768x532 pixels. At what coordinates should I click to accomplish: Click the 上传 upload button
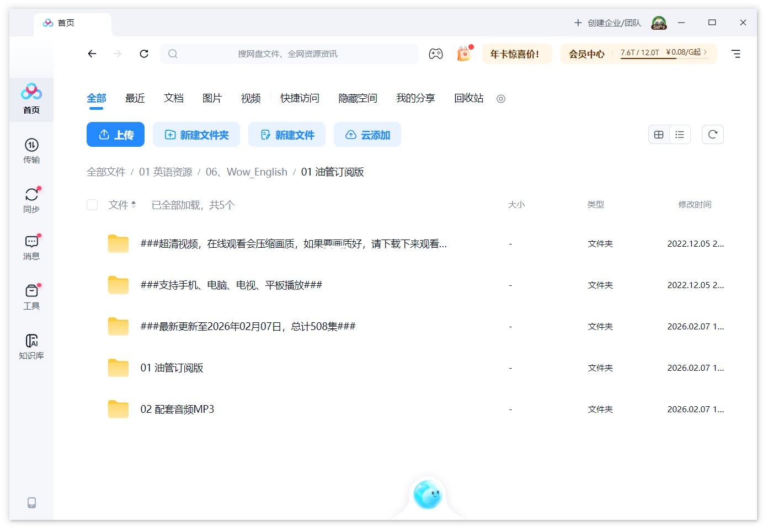pos(115,134)
